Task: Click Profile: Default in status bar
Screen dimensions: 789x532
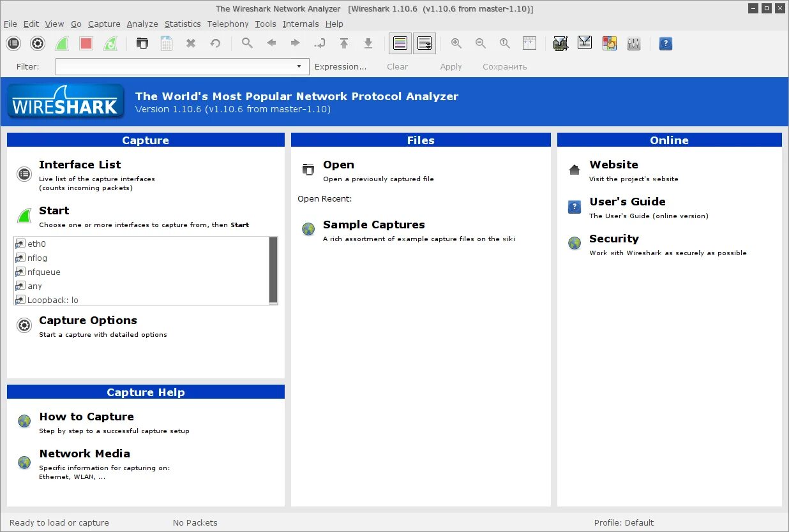Action: tap(624, 522)
